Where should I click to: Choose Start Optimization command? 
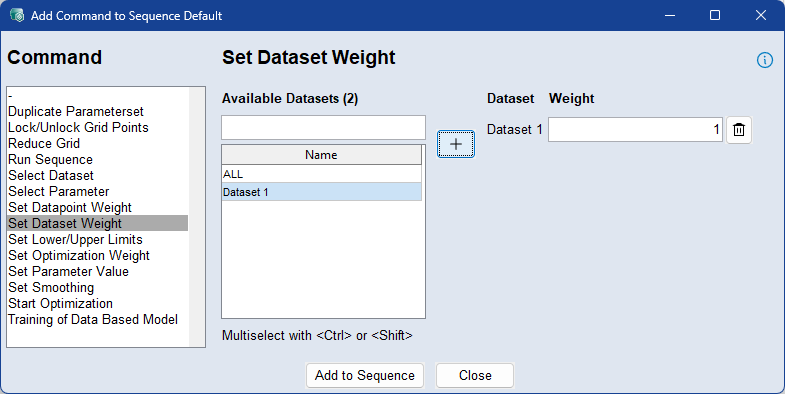[x=61, y=303]
